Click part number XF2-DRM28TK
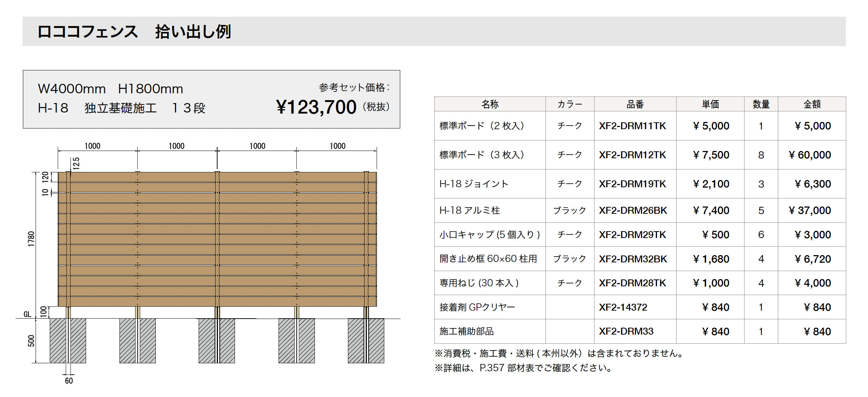Image resolution: width=868 pixels, height=397 pixels. coord(632,283)
